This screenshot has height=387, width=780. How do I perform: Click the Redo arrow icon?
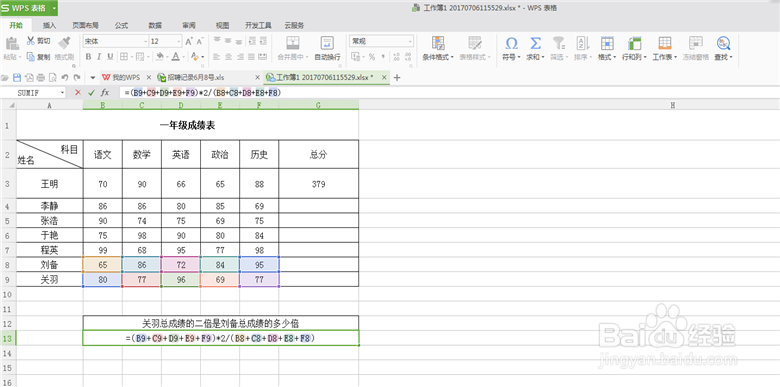point(77,78)
